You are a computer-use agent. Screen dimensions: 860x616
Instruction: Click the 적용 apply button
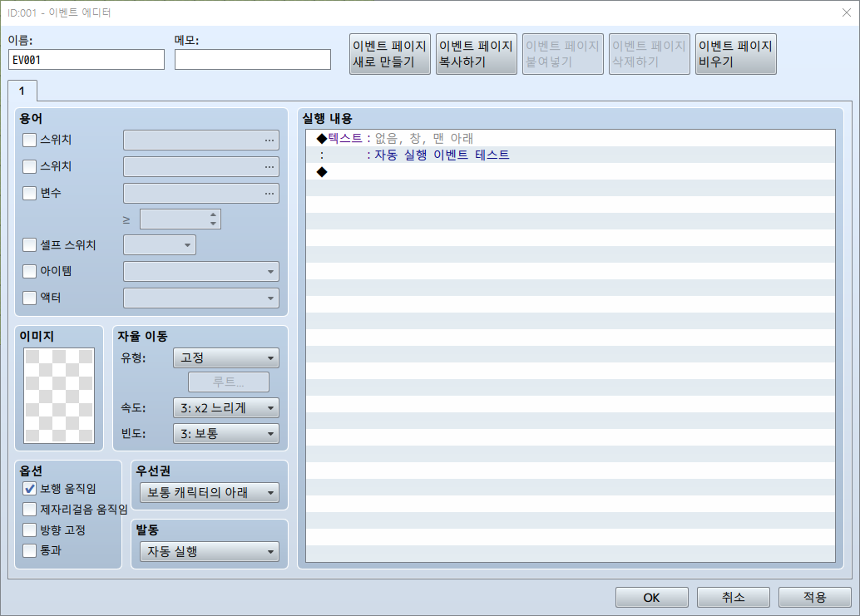[815, 598]
